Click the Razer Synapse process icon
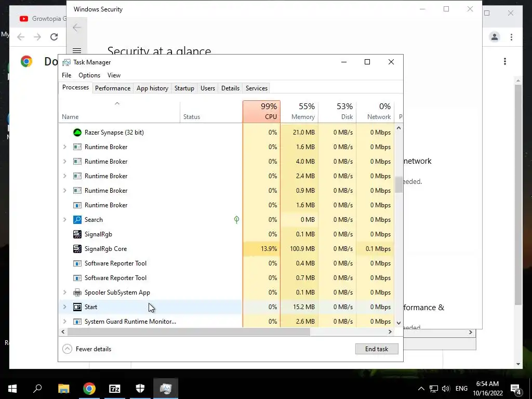 coord(77,132)
